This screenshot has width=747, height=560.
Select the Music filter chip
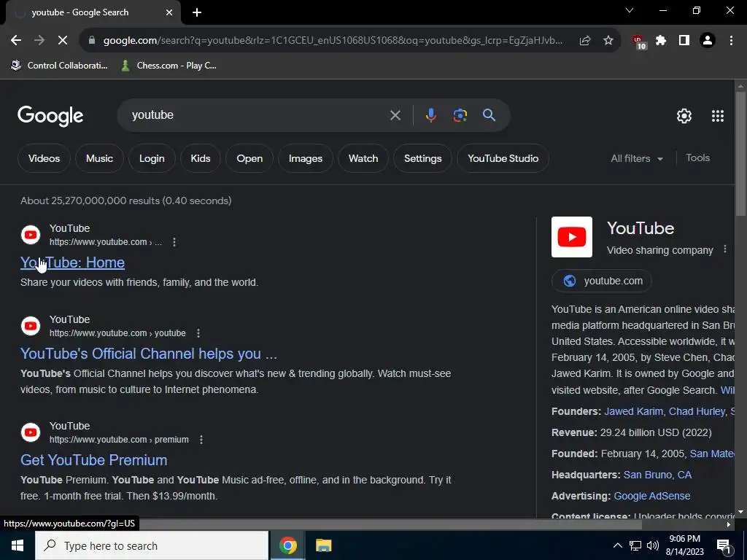pyautogui.click(x=99, y=158)
